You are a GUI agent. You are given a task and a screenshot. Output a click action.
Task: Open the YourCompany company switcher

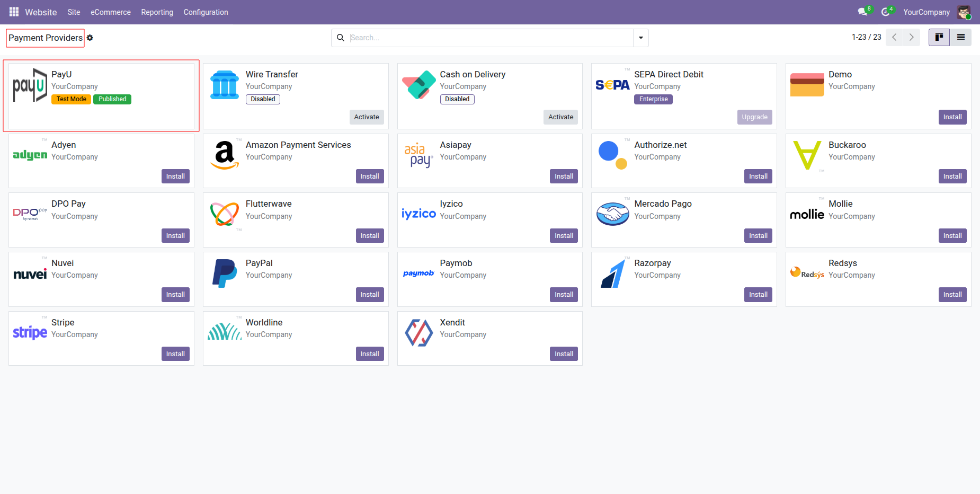click(926, 12)
